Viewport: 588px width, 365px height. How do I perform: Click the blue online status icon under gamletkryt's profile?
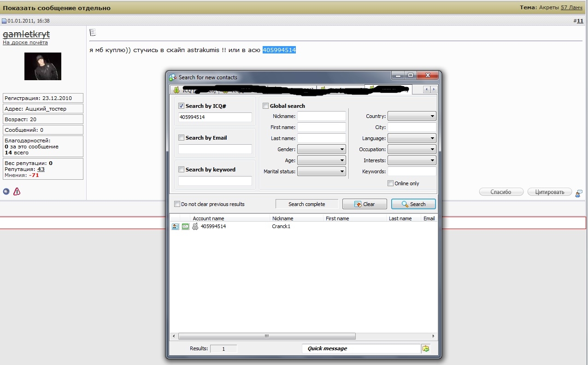[6, 192]
